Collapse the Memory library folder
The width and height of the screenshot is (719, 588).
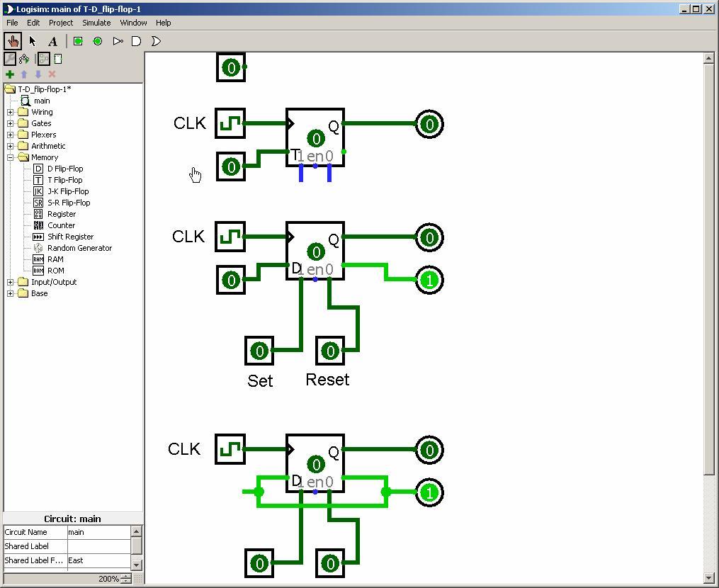10,157
